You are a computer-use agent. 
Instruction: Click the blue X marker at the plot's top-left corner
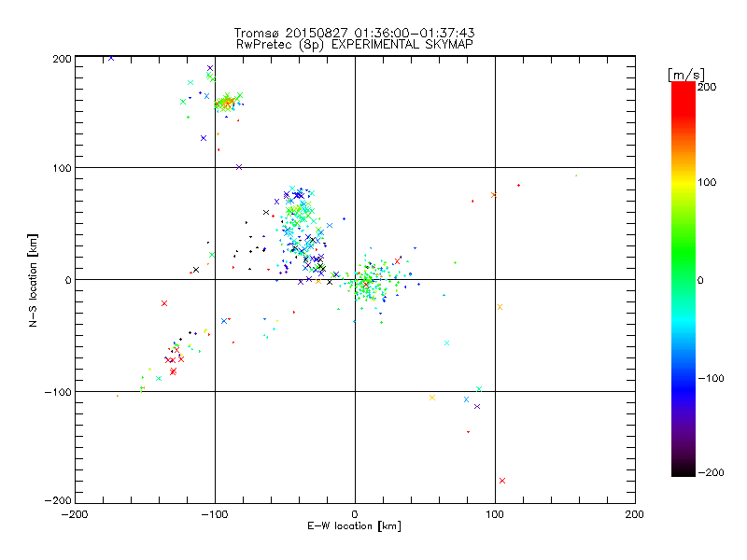click(x=111, y=58)
